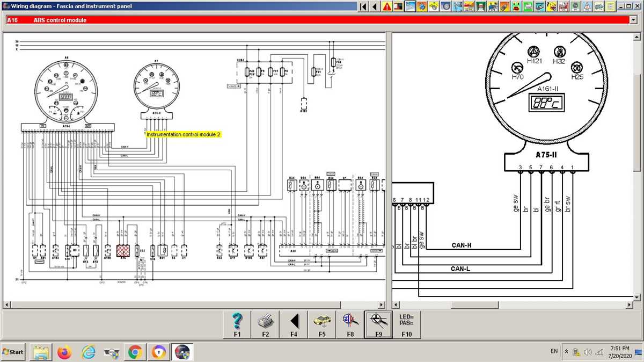Screen dimensions: 644x362
Task: Click the yellow Instrumentation control module 2 label
Action: click(x=184, y=134)
